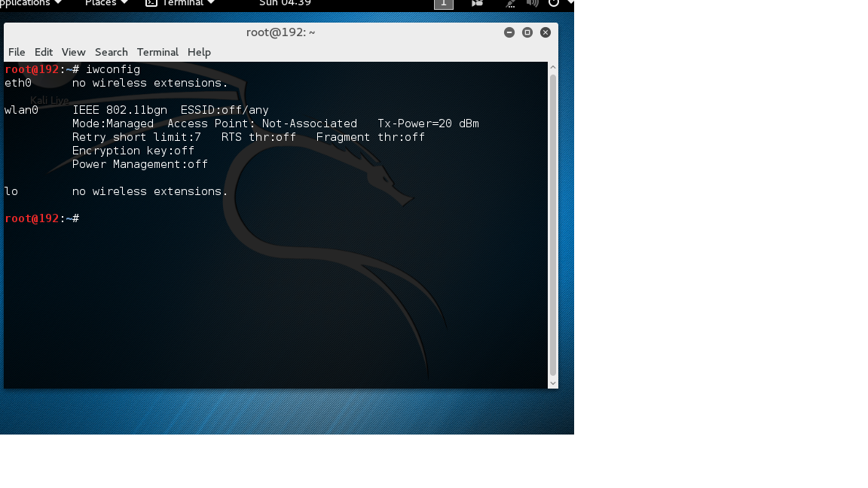Open the Edit menu
This screenshot has width=868, height=488.
pyautogui.click(x=43, y=52)
